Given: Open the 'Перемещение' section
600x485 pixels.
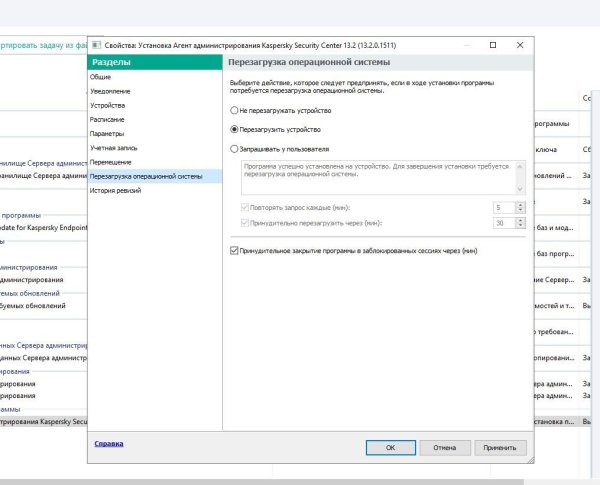Looking at the screenshot, I should (x=111, y=162).
